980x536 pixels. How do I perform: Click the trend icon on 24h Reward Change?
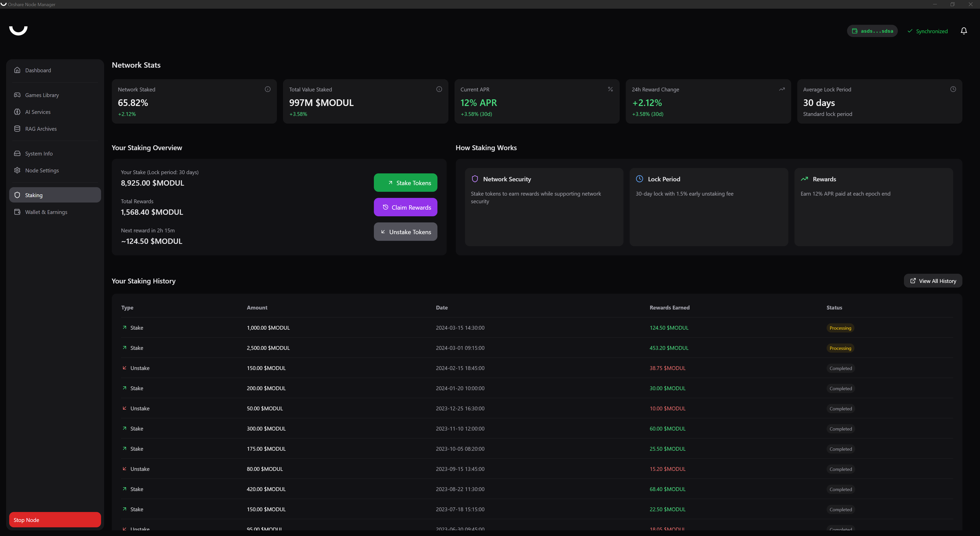coord(781,89)
